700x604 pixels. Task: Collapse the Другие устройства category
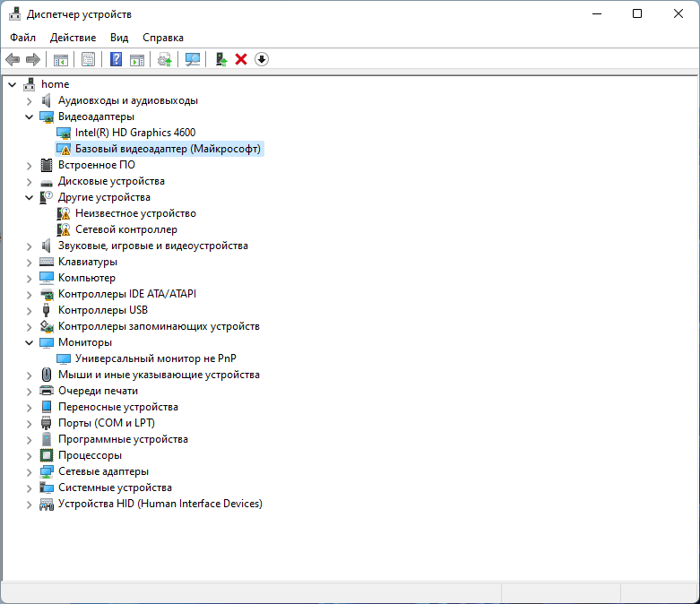(29, 197)
